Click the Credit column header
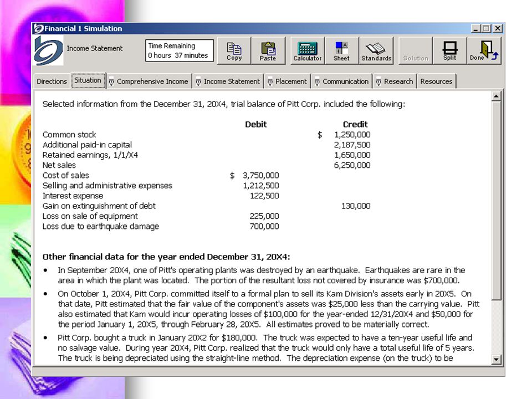Viewport: 532px width, 399px height. pyautogui.click(x=355, y=124)
